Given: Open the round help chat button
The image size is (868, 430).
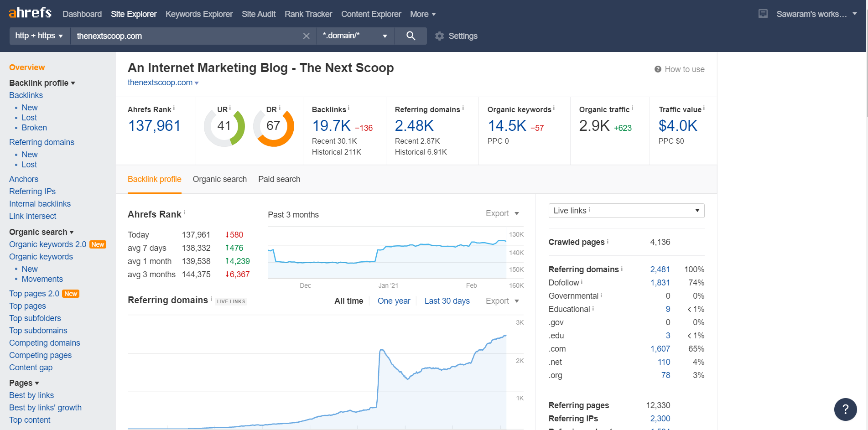Looking at the screenshot, I should point(845,409).
